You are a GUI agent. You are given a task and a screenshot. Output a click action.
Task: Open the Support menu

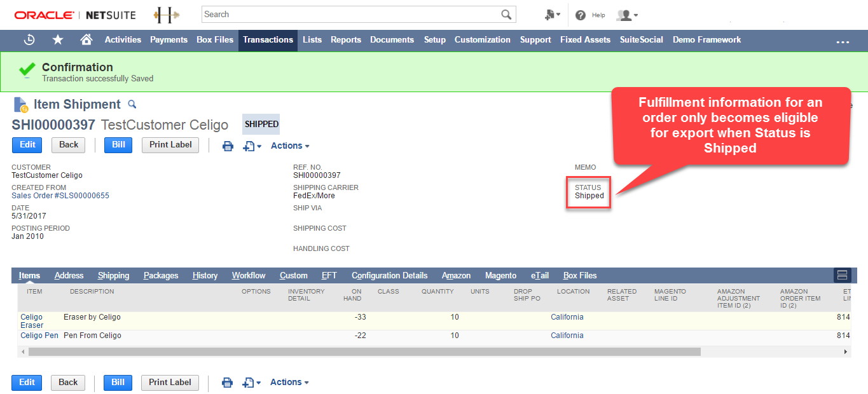[x=535, y=39]
